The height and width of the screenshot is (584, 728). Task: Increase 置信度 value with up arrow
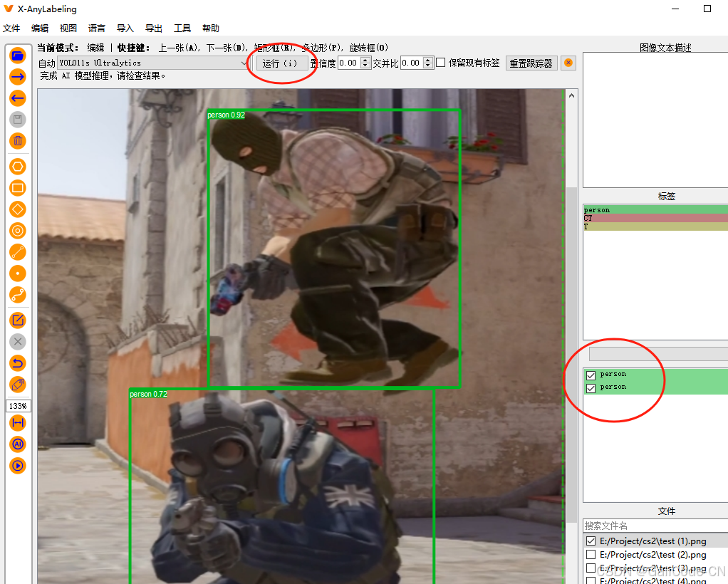click(x=366, y=60)
